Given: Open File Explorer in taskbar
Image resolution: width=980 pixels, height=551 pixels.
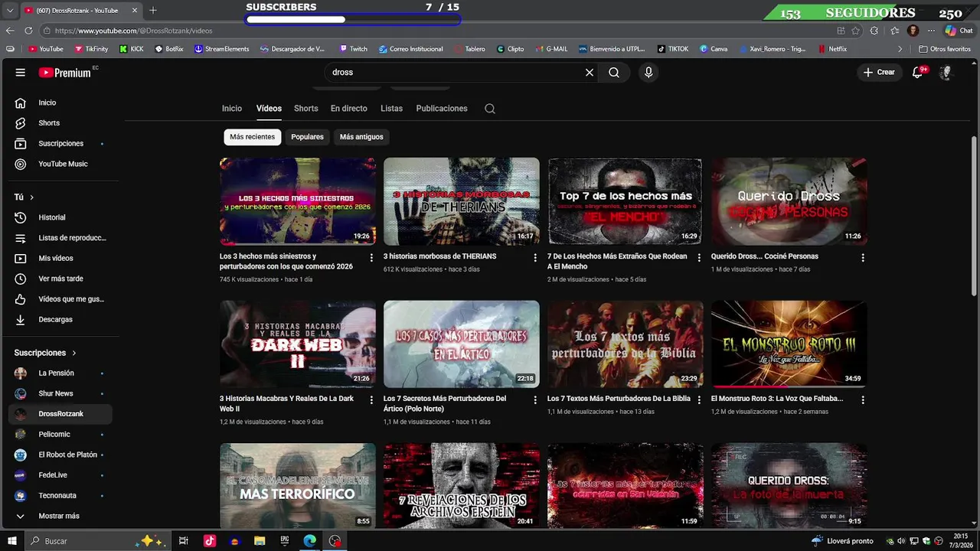Looking at the screenshot, I should pos(260,541).
